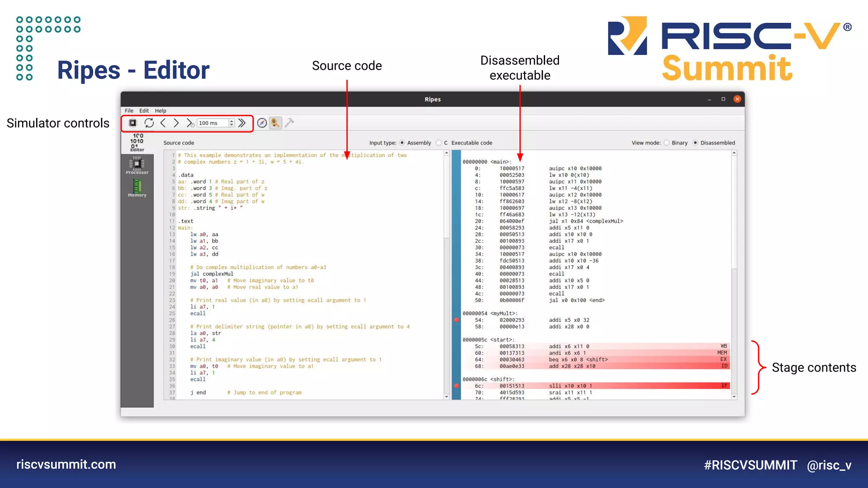
Task: Click the step forward (clock) arrow
Action: (x=176, y=123)
